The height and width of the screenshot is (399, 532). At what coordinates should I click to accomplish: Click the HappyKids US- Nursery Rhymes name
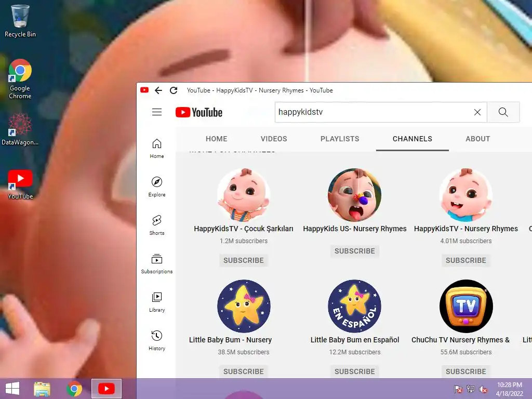(x=354, y=229)
